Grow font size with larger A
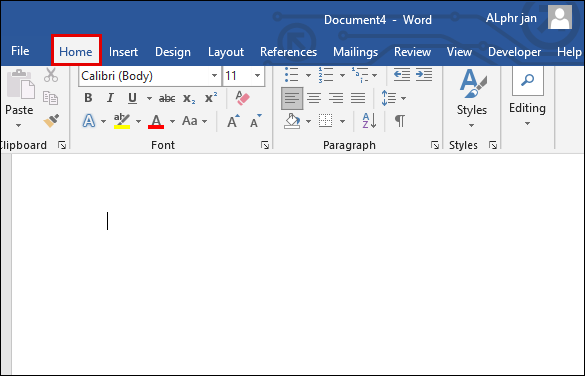Image resolution: width=585 pixels, height=376 pixels. pos(233,121)
